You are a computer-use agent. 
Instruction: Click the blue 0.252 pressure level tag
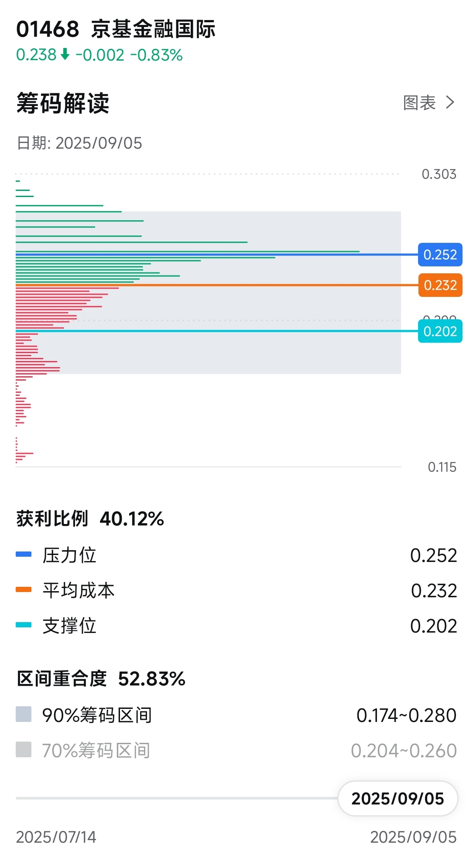coord(440,255)
